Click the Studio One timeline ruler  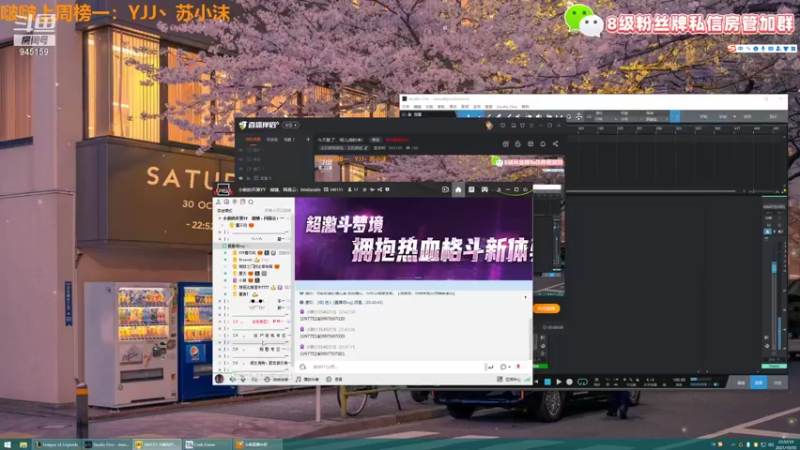[x=676, y=129]
